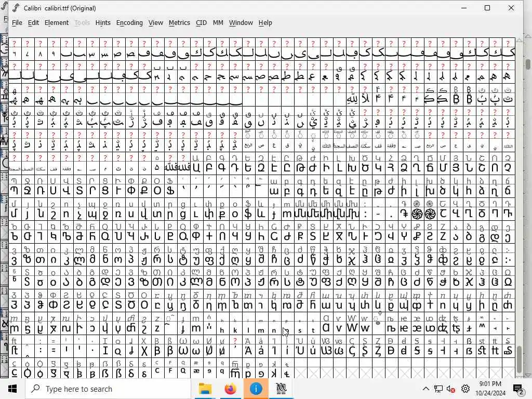The width and height of the screenshot is (532, 399).
Task: Select the Ð glyph cell
Action: [391, 350]
